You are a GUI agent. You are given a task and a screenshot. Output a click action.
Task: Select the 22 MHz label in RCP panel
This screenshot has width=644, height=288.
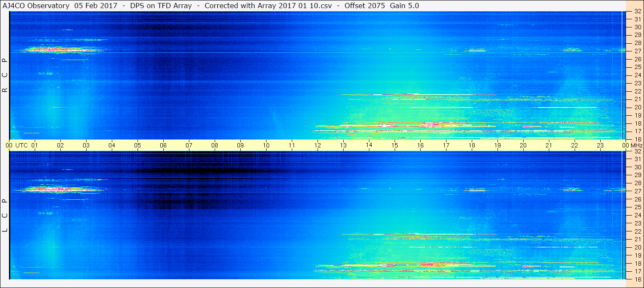tap(637, 91)
